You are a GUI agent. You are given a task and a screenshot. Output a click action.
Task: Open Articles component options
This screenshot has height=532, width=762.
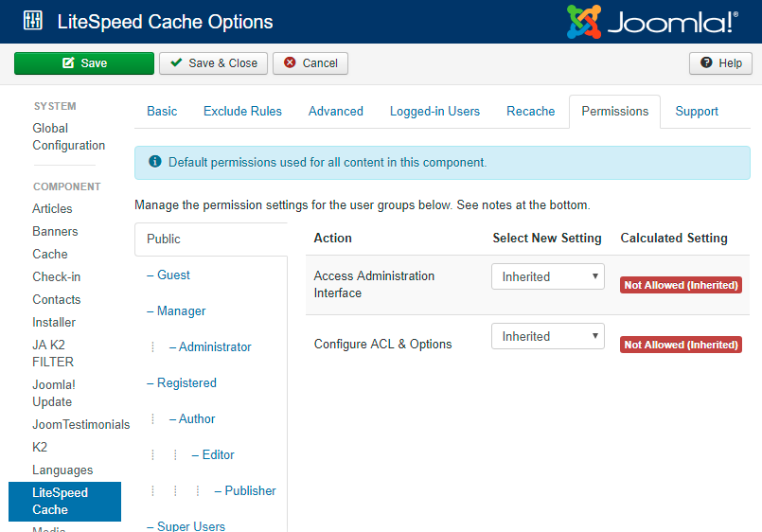tap(52, 208)
